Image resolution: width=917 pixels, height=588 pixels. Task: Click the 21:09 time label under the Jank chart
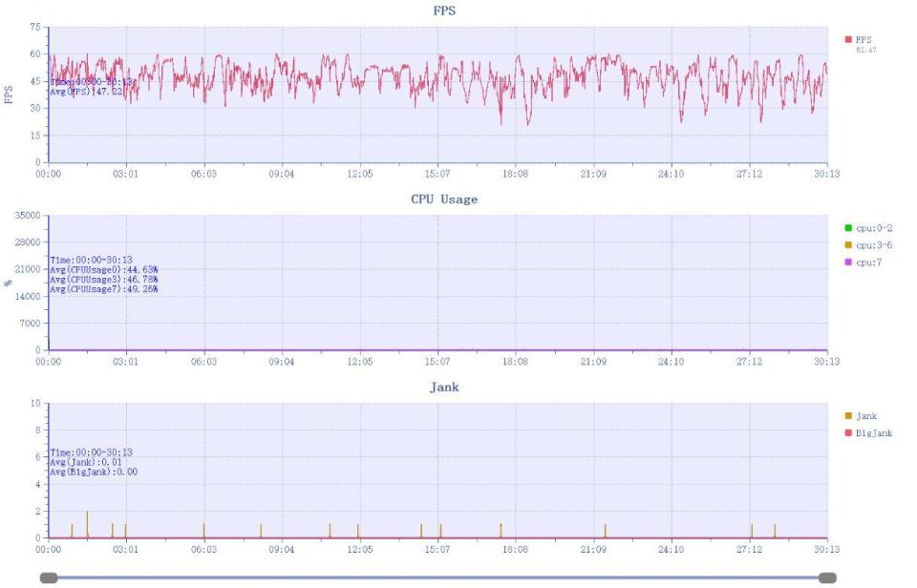tap(593, 550)
